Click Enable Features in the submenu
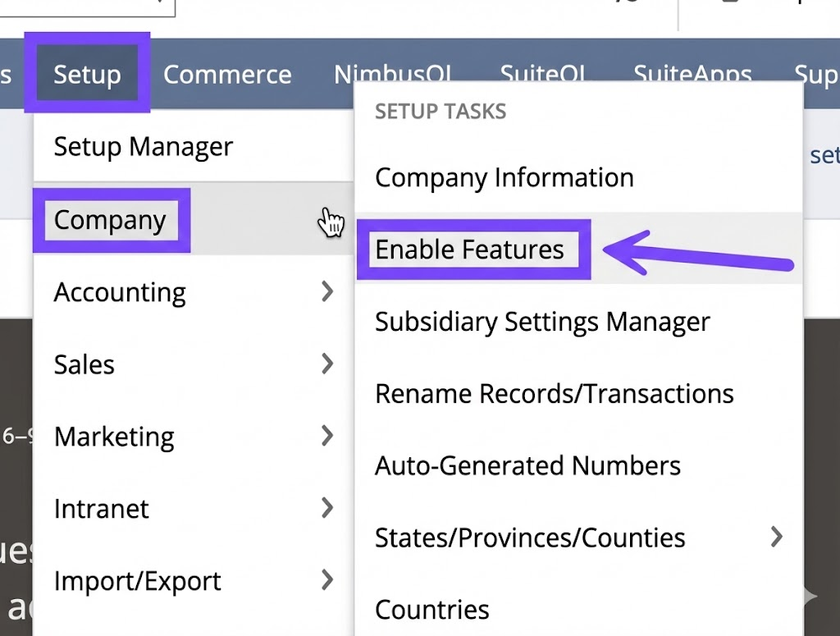 click(470, 249)
